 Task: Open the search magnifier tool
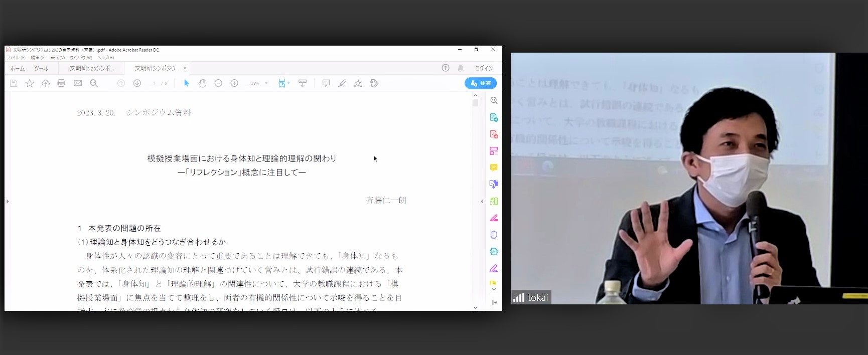(94, 83)
